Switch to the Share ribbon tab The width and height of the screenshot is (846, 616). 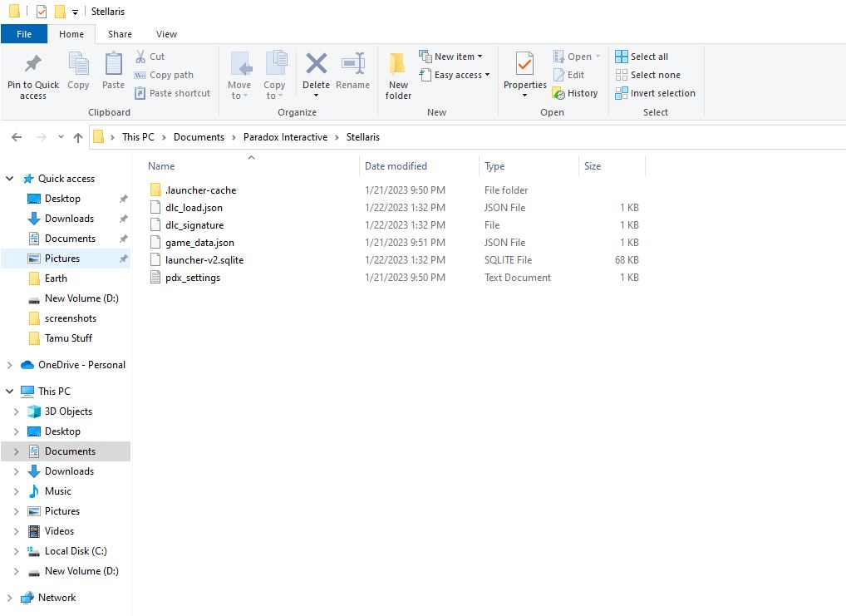tap(120, 34)
